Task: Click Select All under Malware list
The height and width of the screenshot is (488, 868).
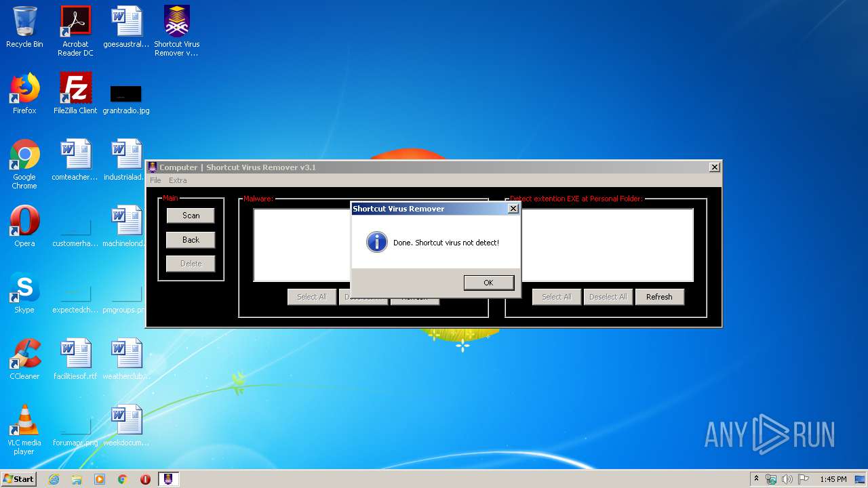Action: click(x=312, y=297)
